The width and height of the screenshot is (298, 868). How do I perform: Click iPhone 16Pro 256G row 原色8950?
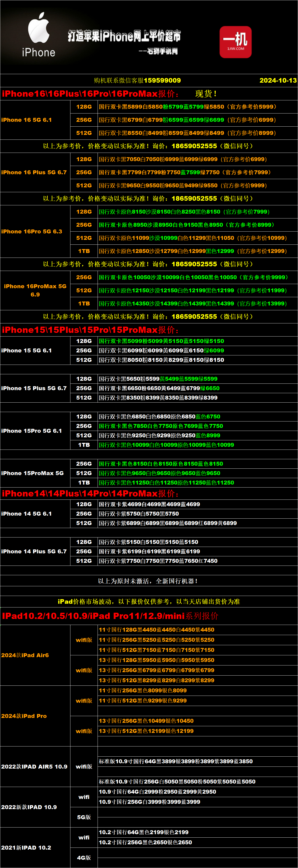click(x=198, y=225)
